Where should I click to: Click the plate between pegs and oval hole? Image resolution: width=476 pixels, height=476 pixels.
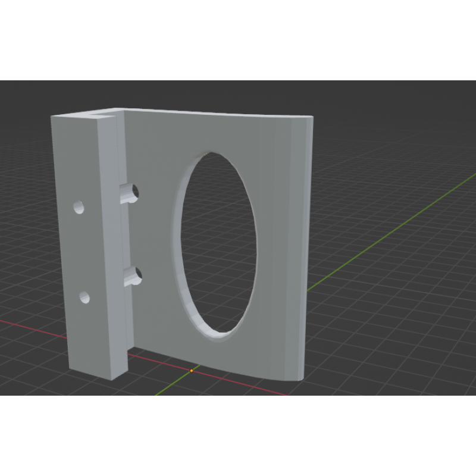(158, 238)
